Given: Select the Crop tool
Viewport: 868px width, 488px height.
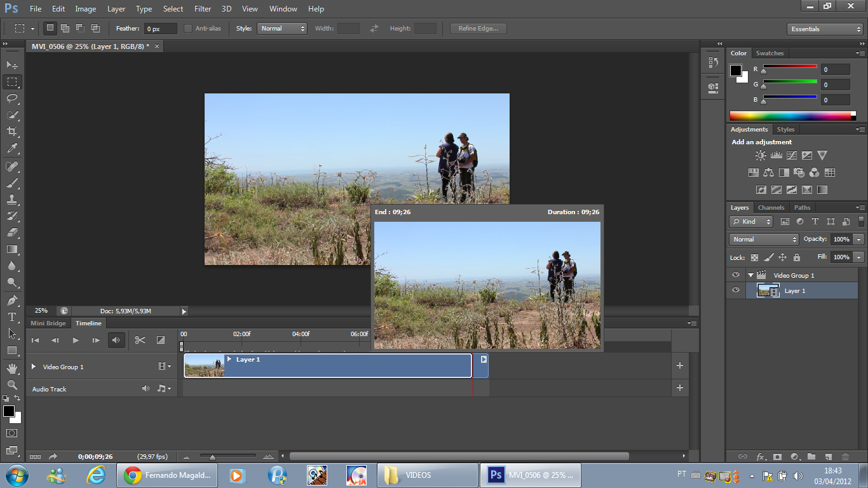Looking at the screenshot, I should click(x=11, y=132).
